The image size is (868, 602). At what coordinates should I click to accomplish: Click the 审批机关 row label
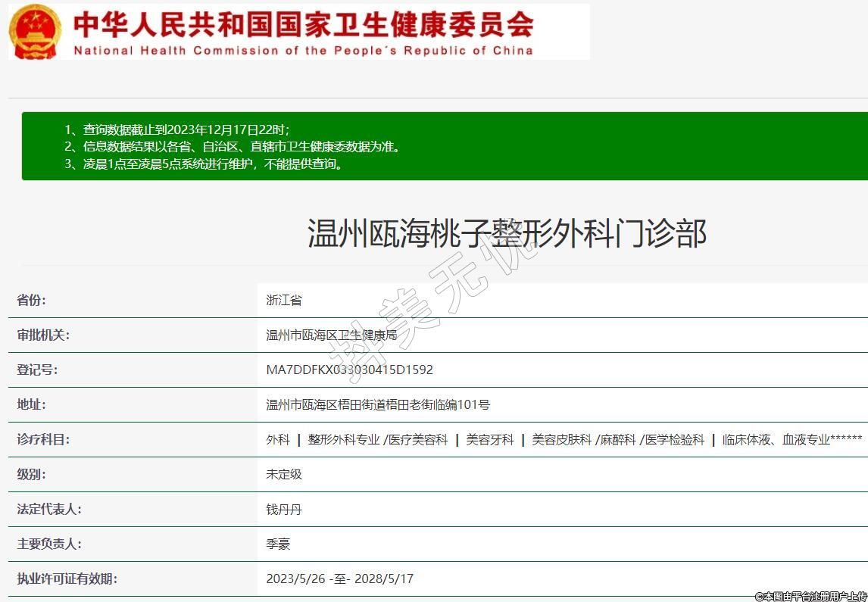point(43,335)
